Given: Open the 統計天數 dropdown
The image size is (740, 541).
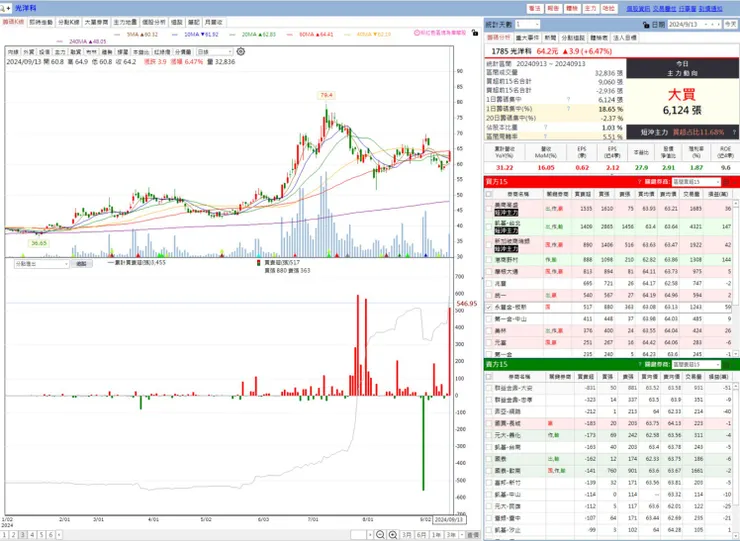Looking at the screenshot, I should click(x=527, y=25).
